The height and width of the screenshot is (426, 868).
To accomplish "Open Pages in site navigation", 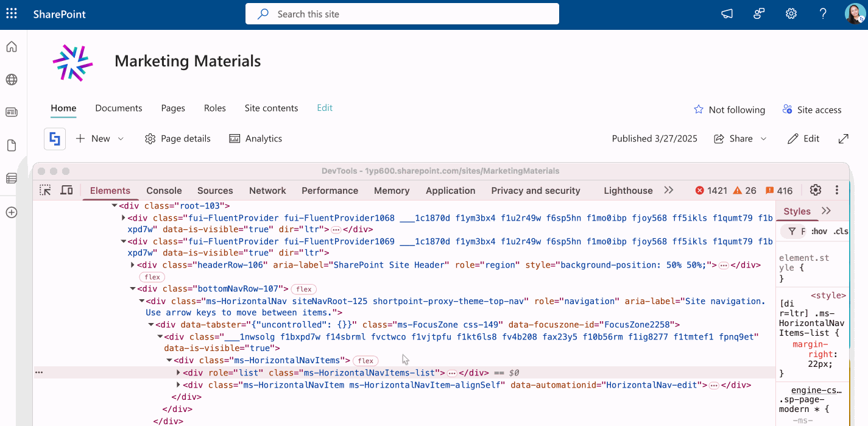I will coord(173,108).
